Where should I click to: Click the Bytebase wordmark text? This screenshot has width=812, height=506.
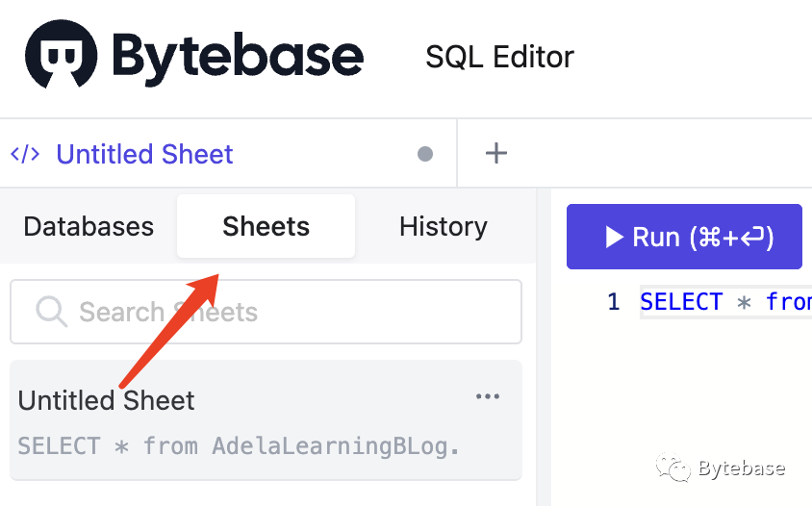238,56
